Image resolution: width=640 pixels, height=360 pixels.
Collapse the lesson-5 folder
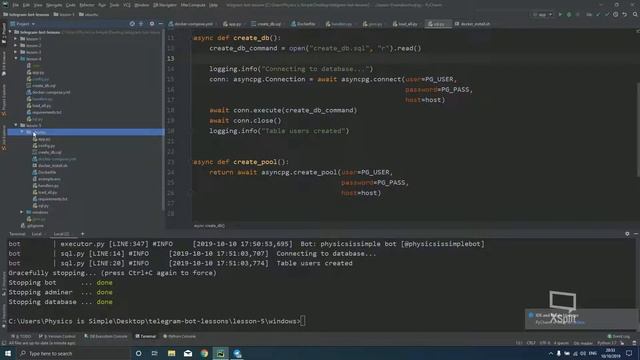[16, 125]
